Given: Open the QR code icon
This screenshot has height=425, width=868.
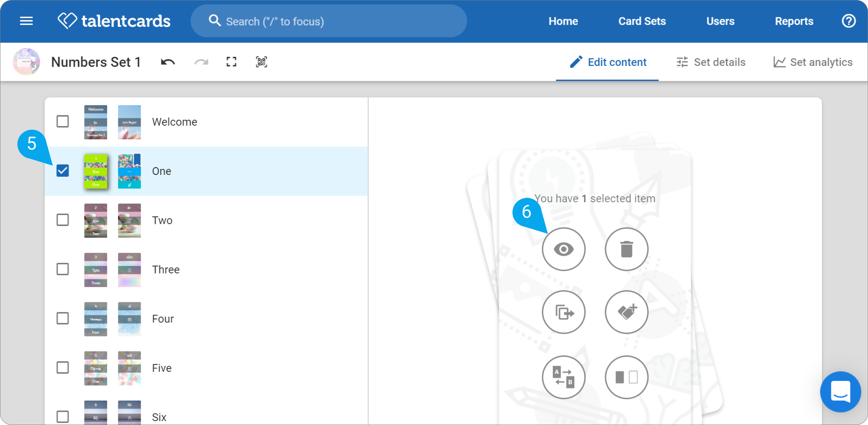Looking at the screenshot, I should [261, 62].
